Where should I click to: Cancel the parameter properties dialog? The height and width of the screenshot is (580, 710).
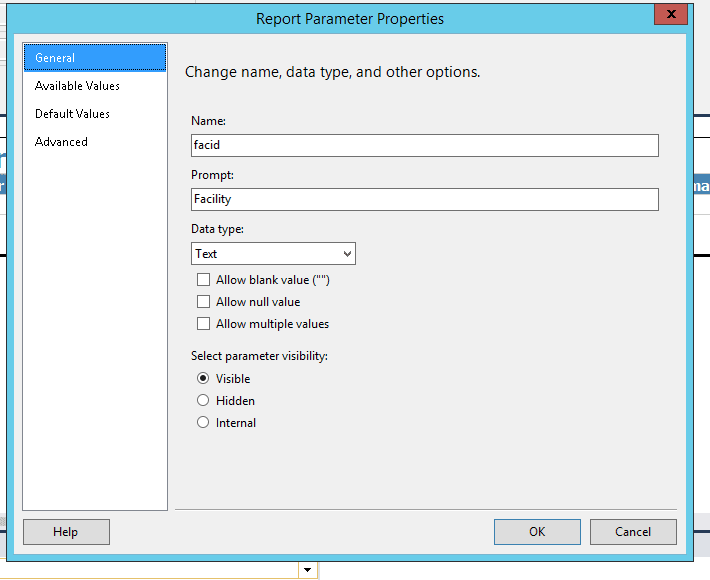point(633,532)
